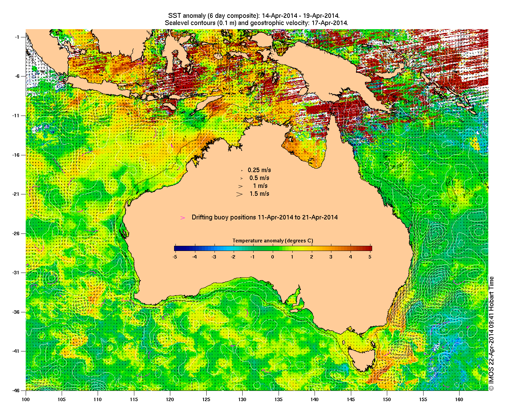Screen dimensions: 514x420
Task: Click longitude tick label 105
Action: [x=62, y=399]
